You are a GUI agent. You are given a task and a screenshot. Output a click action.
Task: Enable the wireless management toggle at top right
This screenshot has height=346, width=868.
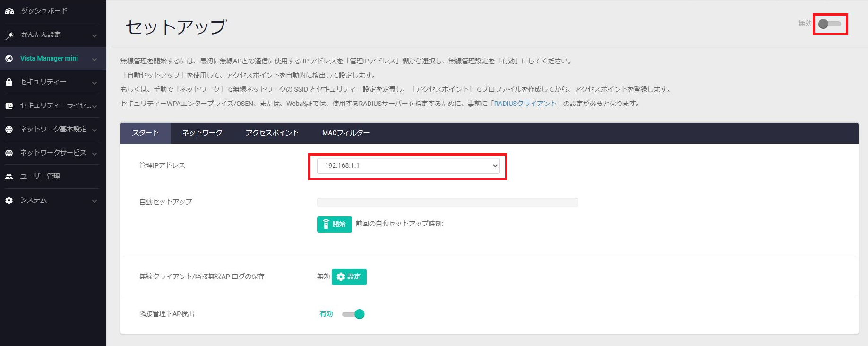(x=829, y=24)
